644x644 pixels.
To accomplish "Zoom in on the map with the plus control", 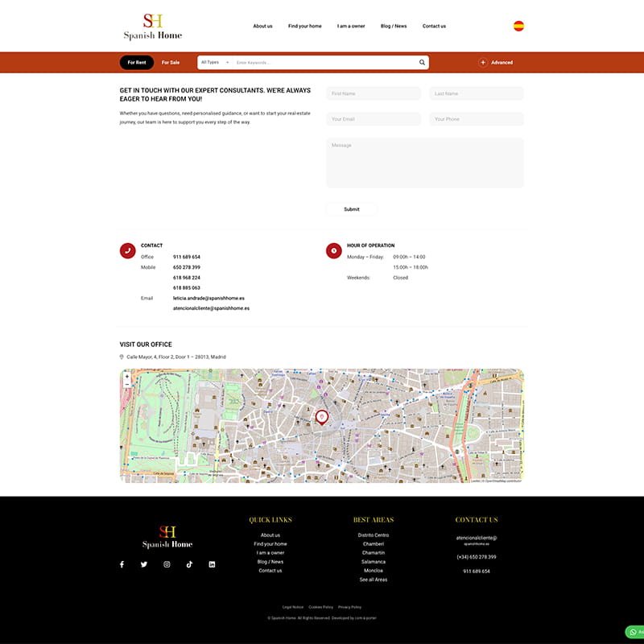I will tap(128, 374).
